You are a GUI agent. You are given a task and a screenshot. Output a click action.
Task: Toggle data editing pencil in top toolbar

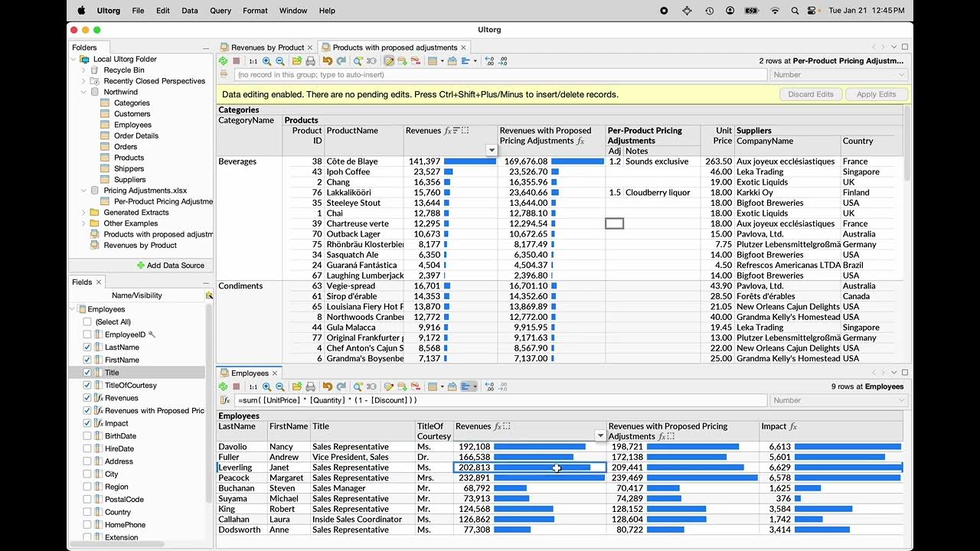389,61
